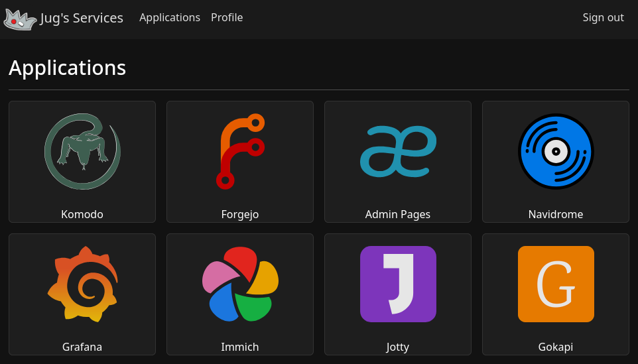Click the Forgejo label text

coord(240,214)
